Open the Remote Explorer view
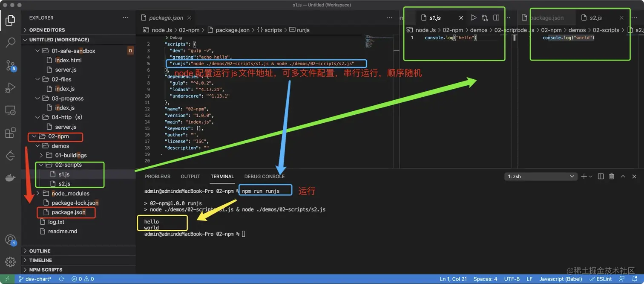 pos(10,110)
